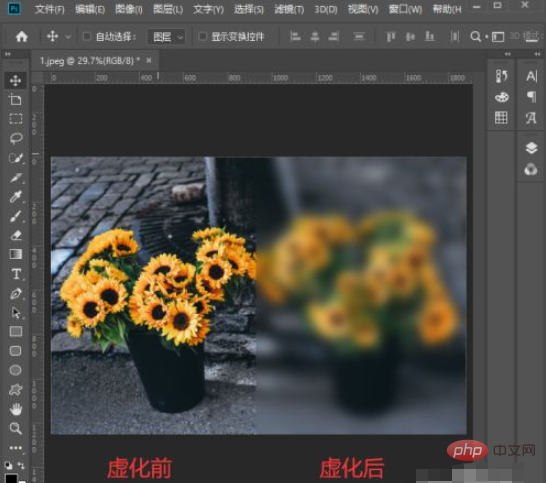Select the Rounded Rectangle tool
The width and height of the screenshot is (546, 483).
click(x=15, y=351)
